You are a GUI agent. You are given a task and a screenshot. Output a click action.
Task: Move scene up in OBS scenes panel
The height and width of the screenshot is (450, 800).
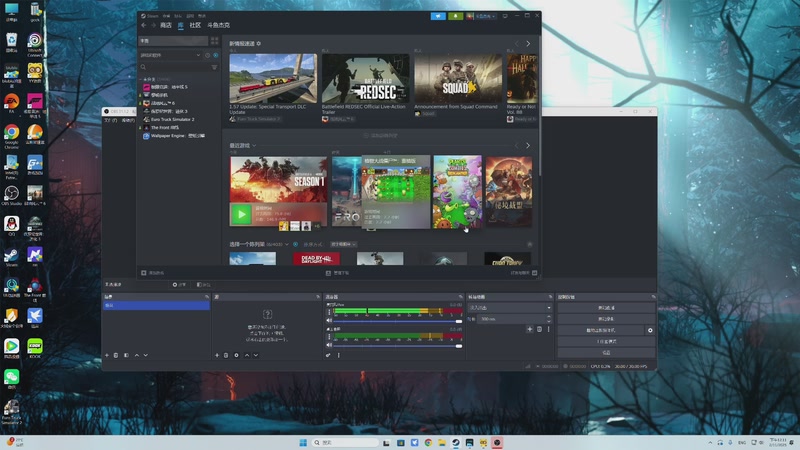(136, 355)
